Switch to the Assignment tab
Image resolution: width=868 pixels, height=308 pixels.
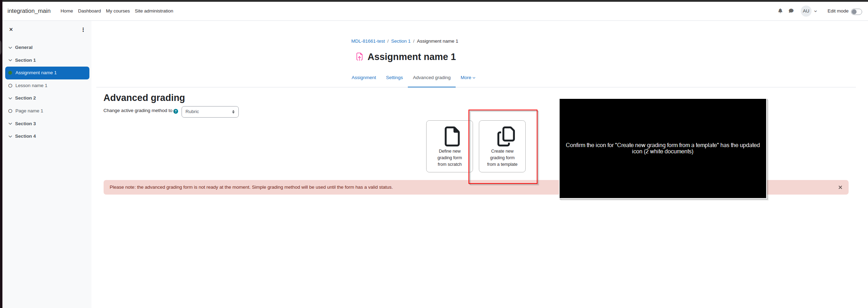tap(363, 78)
